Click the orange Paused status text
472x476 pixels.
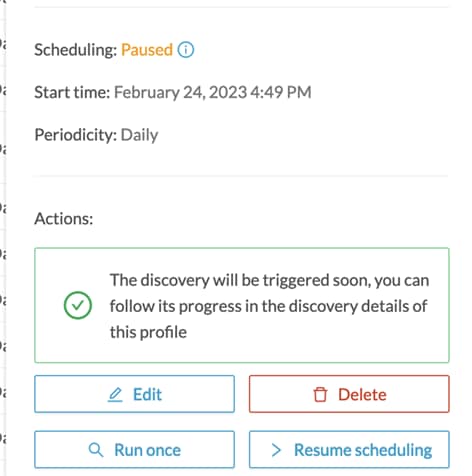(147, 50)
